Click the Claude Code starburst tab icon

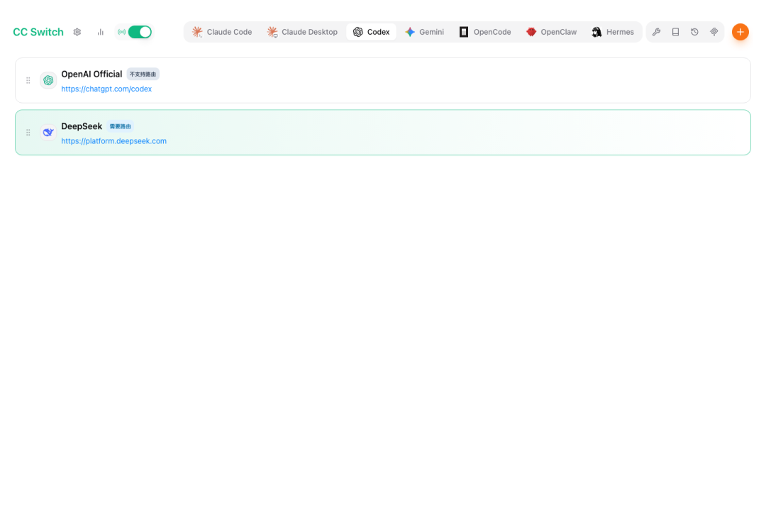tap(197, 32)
